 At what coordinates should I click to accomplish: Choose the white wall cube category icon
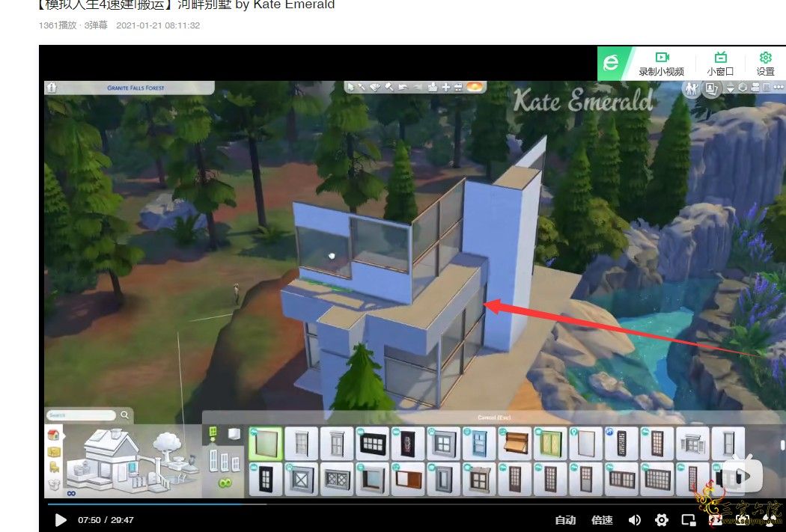click(233, 434)
